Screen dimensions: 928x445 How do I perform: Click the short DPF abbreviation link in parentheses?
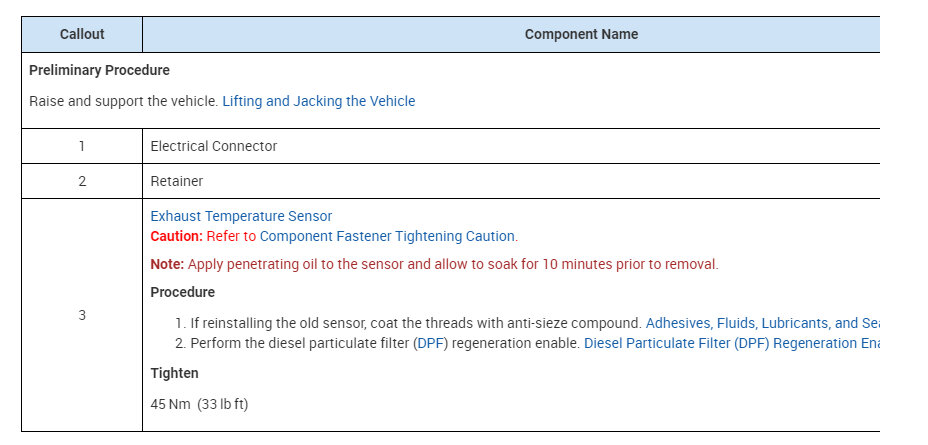[x=432, y=343]
